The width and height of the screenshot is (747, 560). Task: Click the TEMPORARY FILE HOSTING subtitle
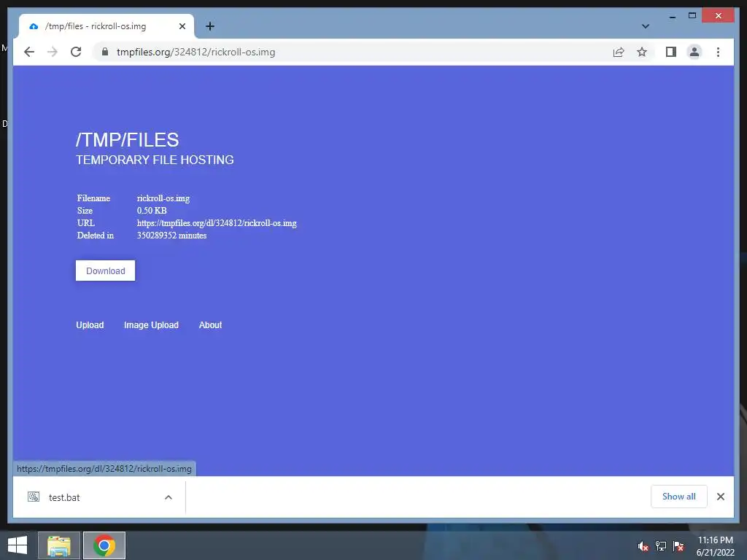(155, 160)
